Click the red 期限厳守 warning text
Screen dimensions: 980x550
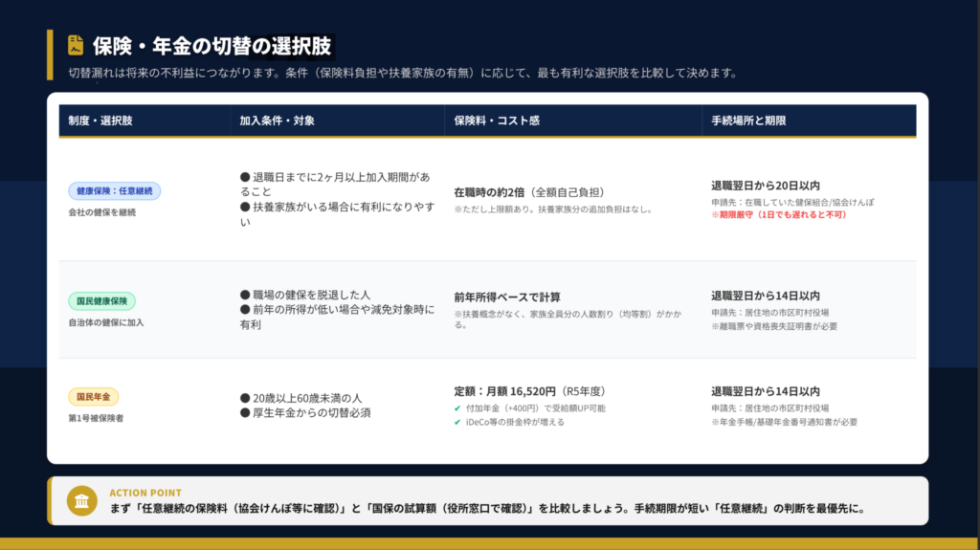[x=778, y=215]
